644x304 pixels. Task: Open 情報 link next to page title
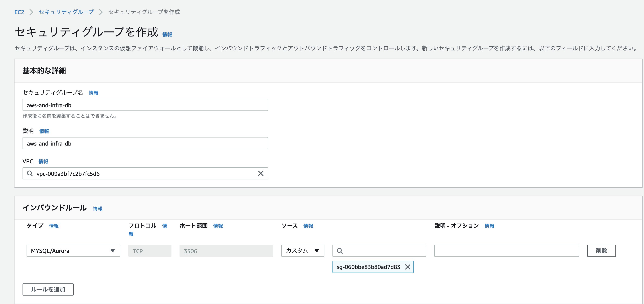[x=167, y=34]
